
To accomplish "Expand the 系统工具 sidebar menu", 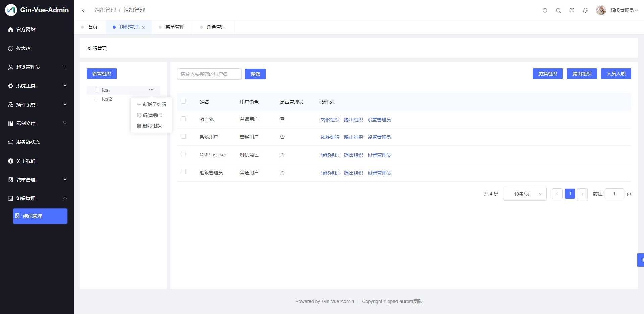I will tap(65, 85).
